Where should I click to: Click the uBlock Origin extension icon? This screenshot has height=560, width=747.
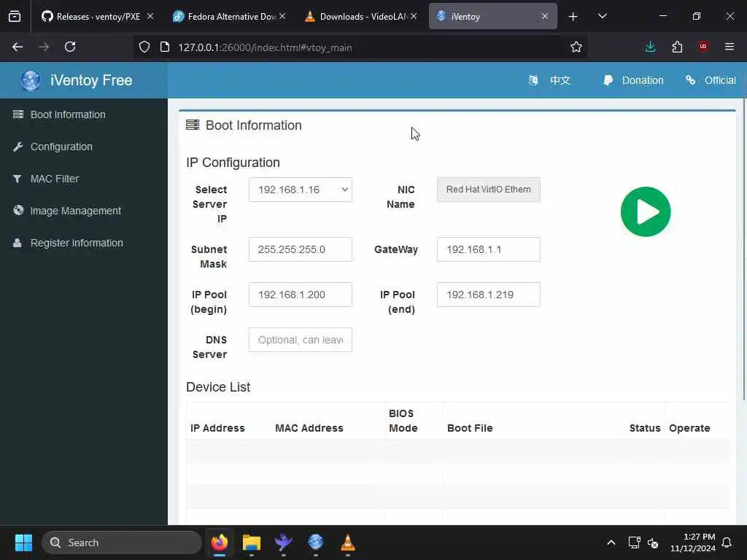[703, 47]
